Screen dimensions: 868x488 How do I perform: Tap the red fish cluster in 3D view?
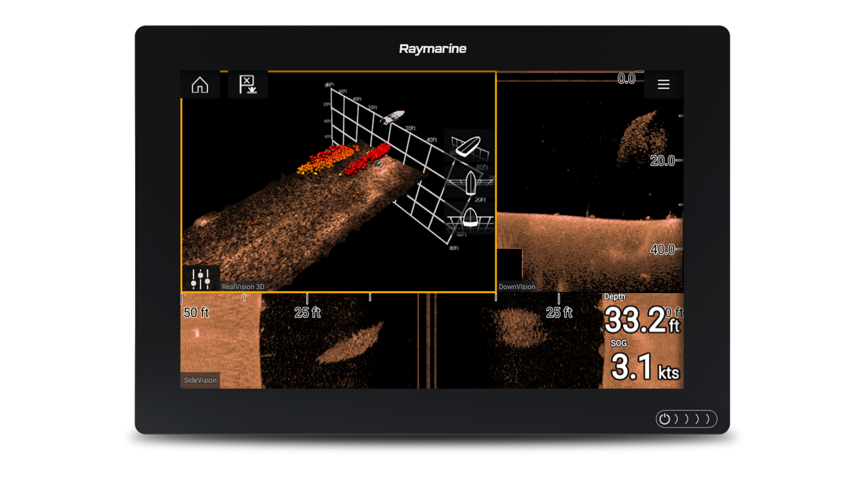pyautogui.click(x=368, y=159)
